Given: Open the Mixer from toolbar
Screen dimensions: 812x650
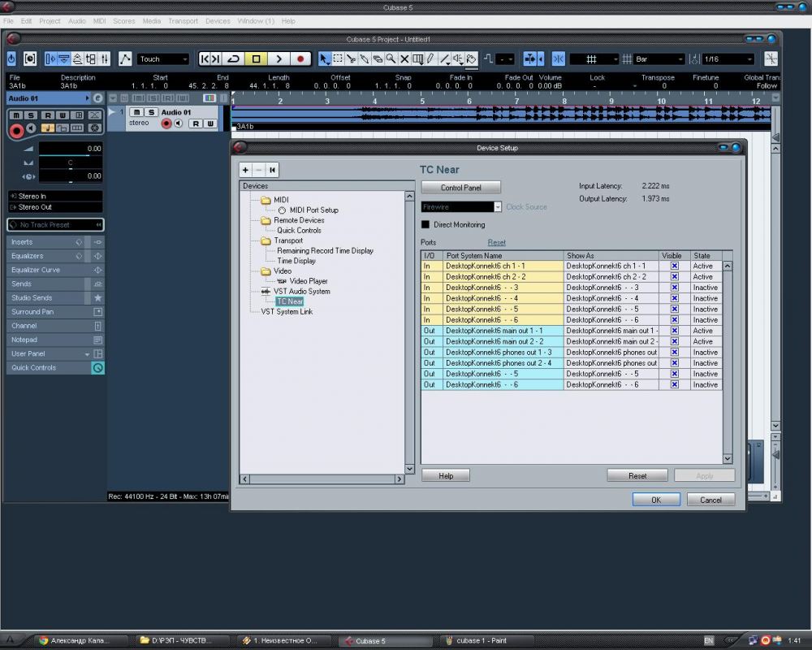Looking at the screenshot, I should point(104,59).
